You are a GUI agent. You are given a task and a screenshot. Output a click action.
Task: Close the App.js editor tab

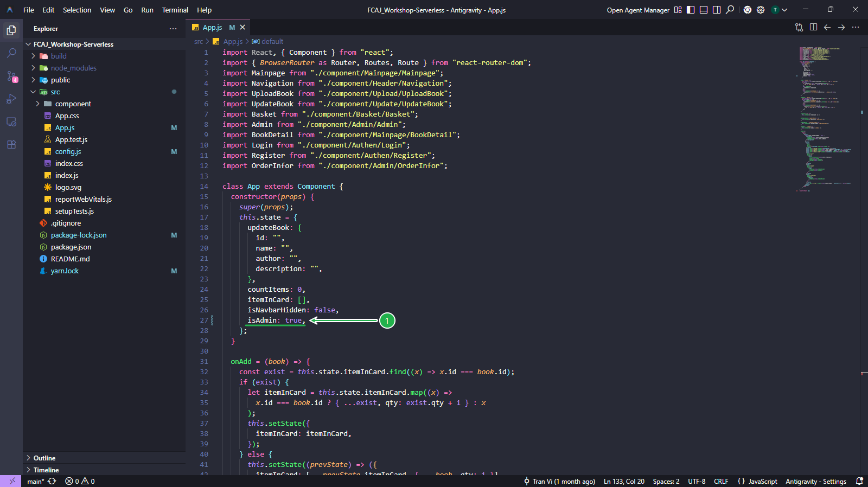click(242, 27)
